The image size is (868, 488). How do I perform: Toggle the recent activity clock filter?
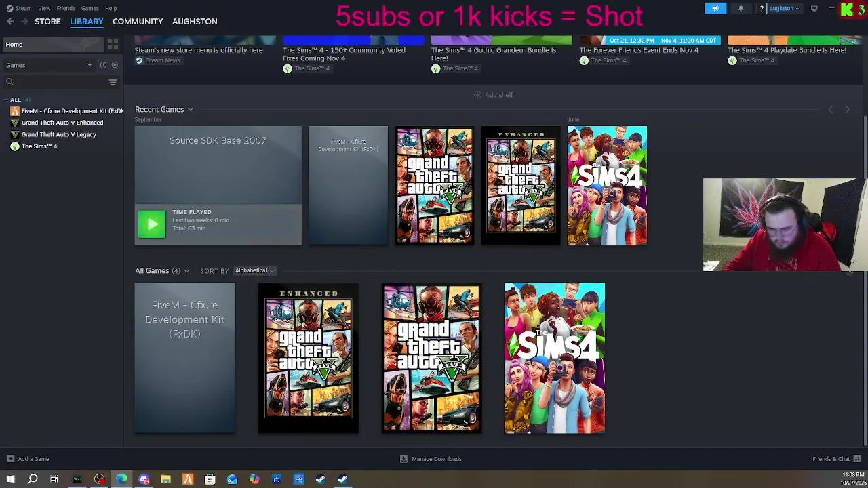[103, 65]
